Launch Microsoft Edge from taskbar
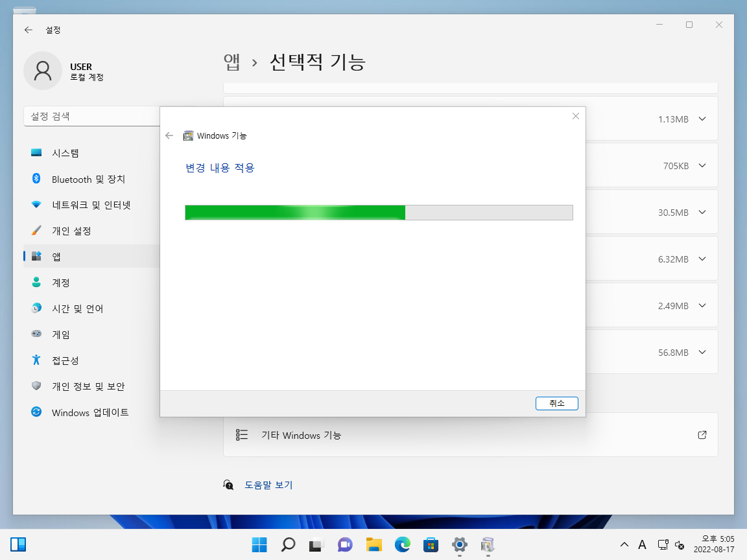The width and height of the screenshot is (747, 560). pyautogui.click(x=403, y=544)
